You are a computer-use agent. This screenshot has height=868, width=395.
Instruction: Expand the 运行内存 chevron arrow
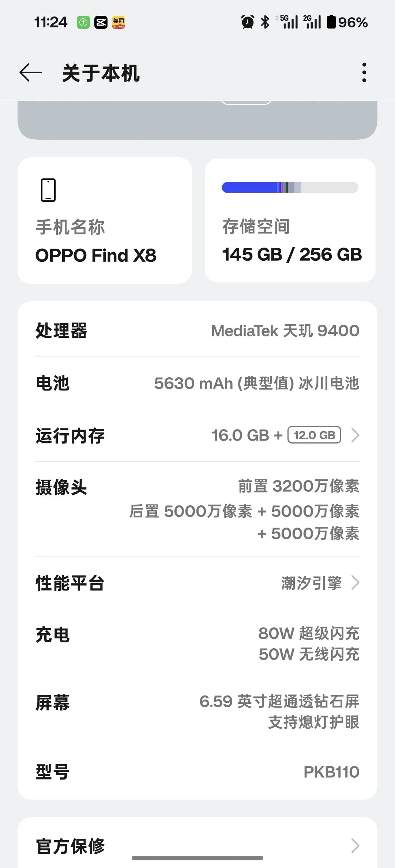355,435
